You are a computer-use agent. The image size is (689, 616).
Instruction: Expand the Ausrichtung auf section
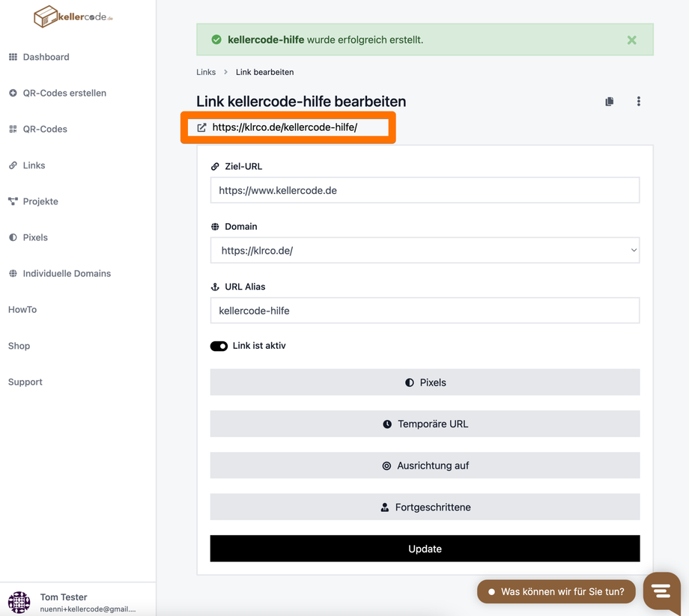pyautogui.click(x=425, y=466)
